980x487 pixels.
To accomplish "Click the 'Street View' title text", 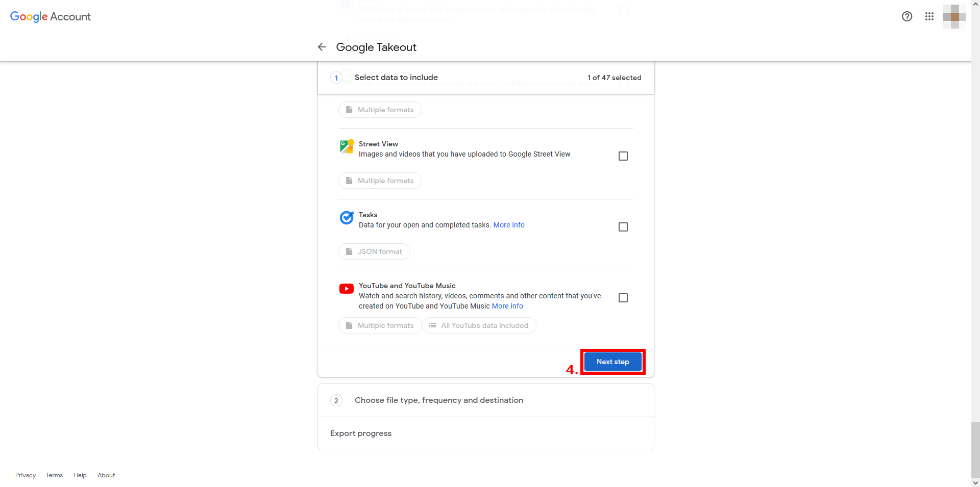I will pyautogui.click(x=378, y=144).
